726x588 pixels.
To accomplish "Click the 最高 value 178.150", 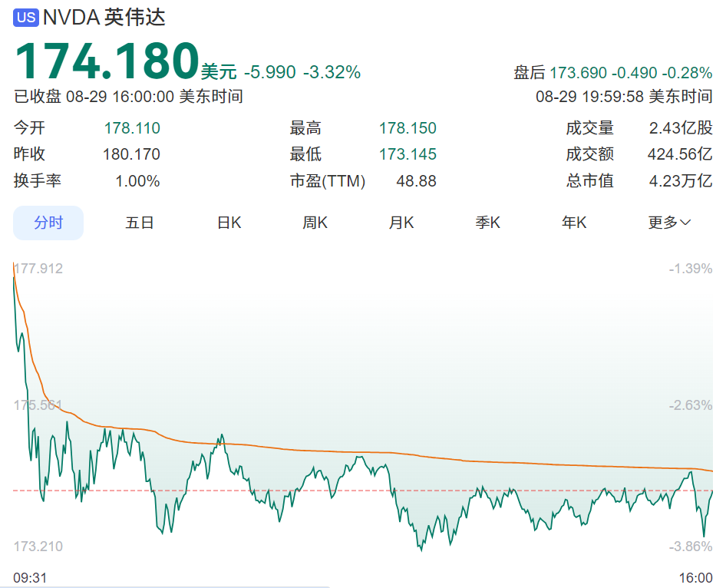I will point(408,128).
